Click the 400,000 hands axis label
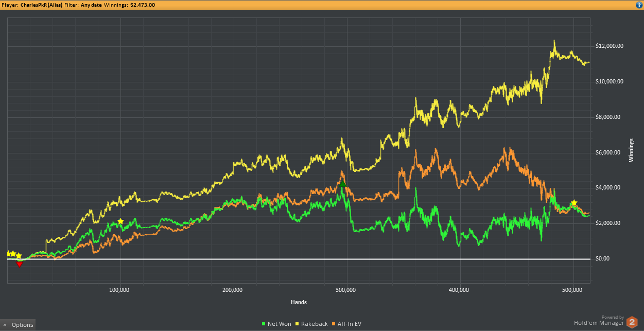 pyautogui.click(x=459, y=290)
